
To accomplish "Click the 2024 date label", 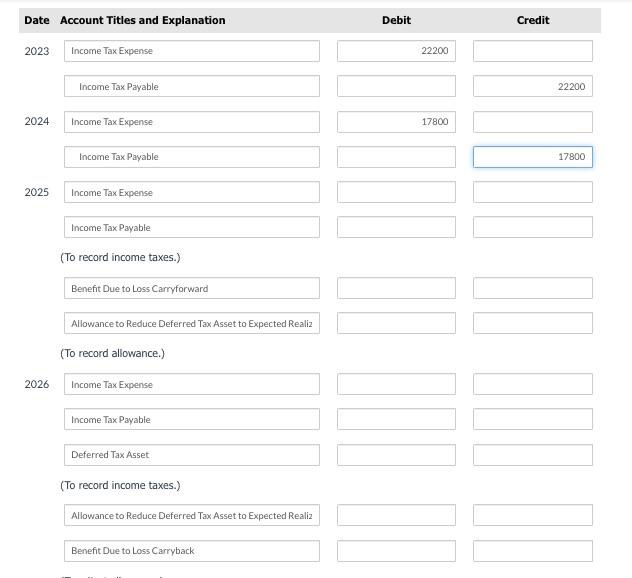I will pyautogui.click(x=37, y=121).
